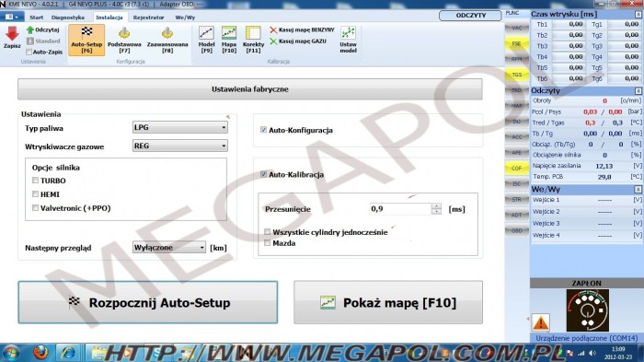Toggle the Auto-Konfiguracja checkbox
Viewport: 644px width, 362px height.
coord(263,130)
